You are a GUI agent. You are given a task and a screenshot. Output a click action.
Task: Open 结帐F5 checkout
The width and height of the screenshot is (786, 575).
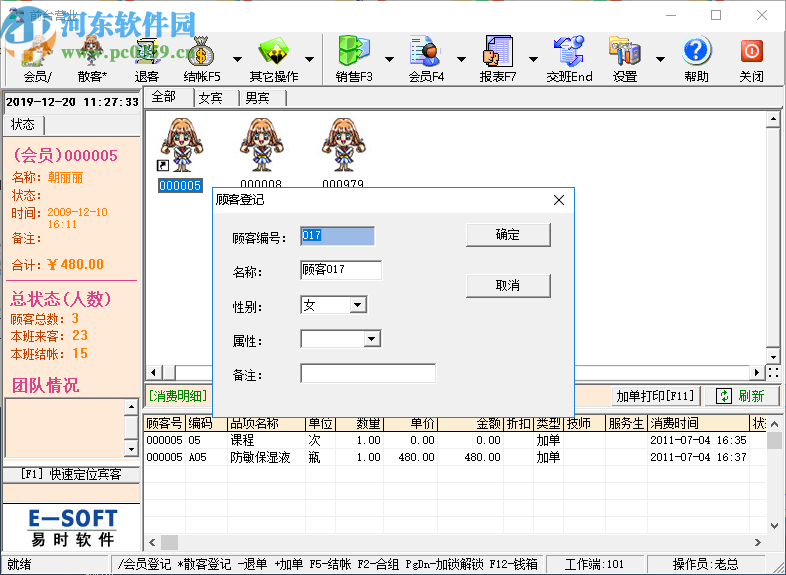[x=202, y=59]
